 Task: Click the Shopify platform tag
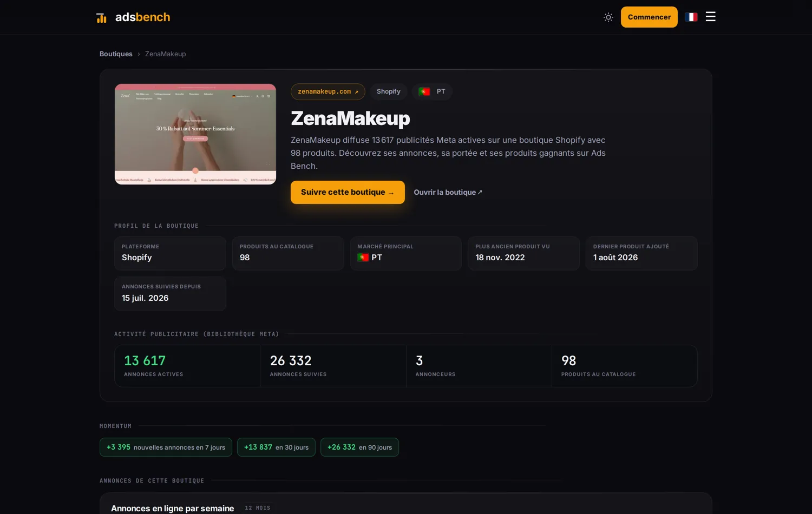click(389, 91)
